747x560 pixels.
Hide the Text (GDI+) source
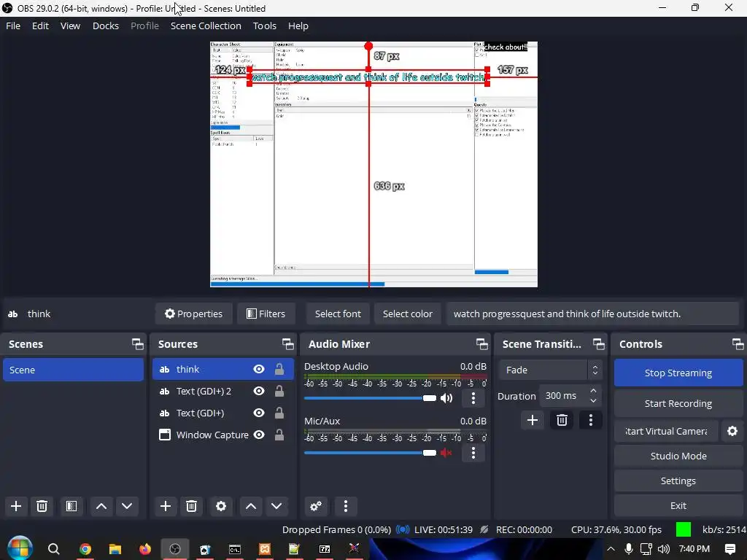(x=259, y=413)
